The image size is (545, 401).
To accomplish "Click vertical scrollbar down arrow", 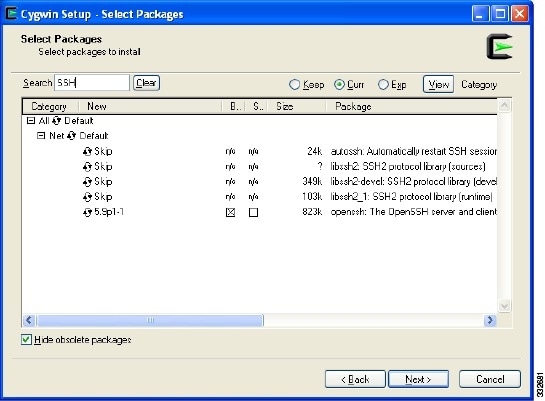I will (x=504, y=306).
